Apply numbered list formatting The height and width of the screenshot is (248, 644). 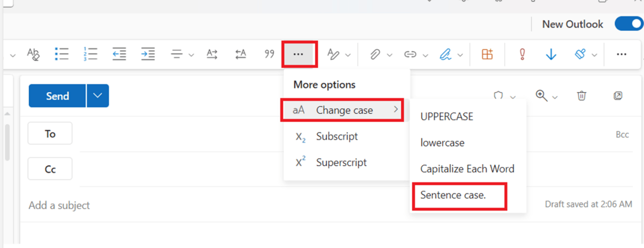tap(90, 54)
